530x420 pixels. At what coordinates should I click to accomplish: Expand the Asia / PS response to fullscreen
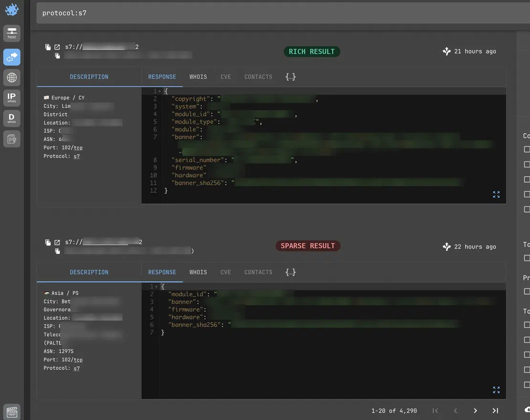click(496, 389)
